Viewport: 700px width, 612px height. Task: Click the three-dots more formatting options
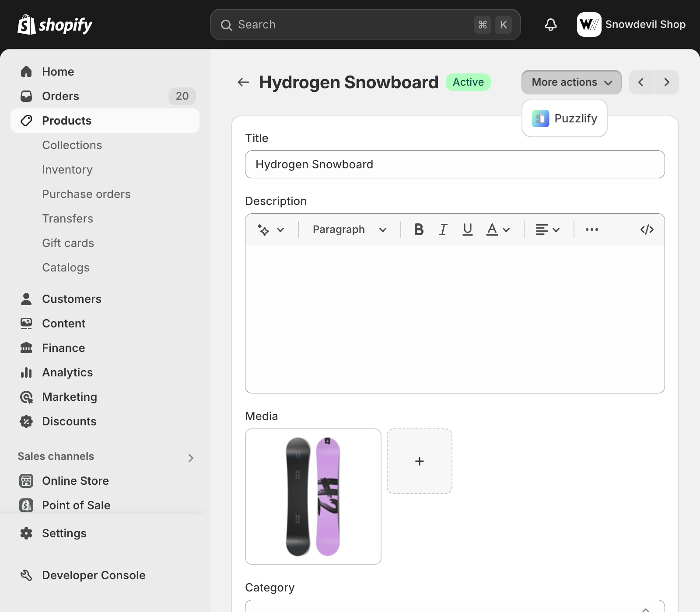click(591, 229)
